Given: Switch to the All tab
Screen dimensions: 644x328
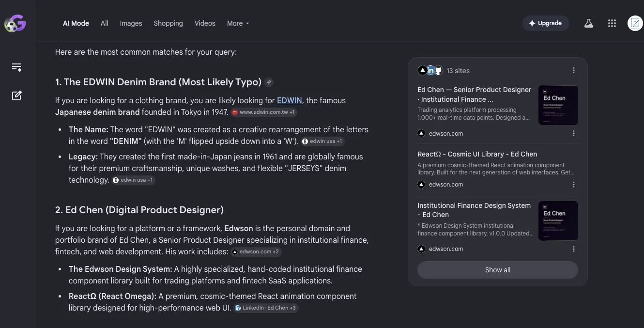Looking at the screenshot, I should (105, 23).
